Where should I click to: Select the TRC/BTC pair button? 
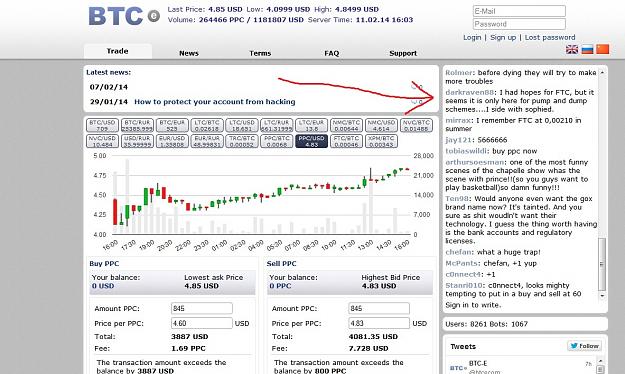[242, 141]
